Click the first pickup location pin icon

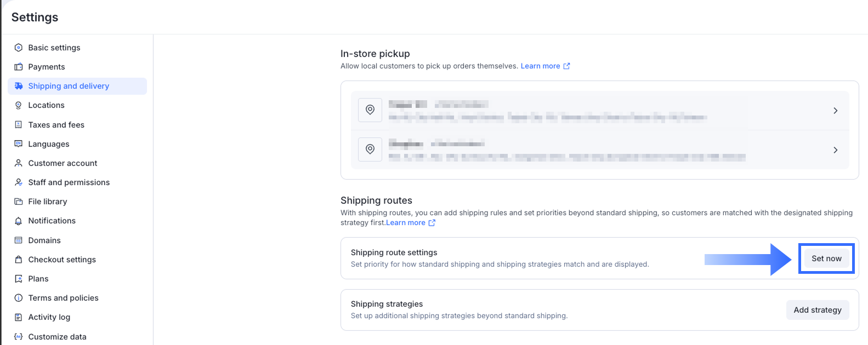370,110
